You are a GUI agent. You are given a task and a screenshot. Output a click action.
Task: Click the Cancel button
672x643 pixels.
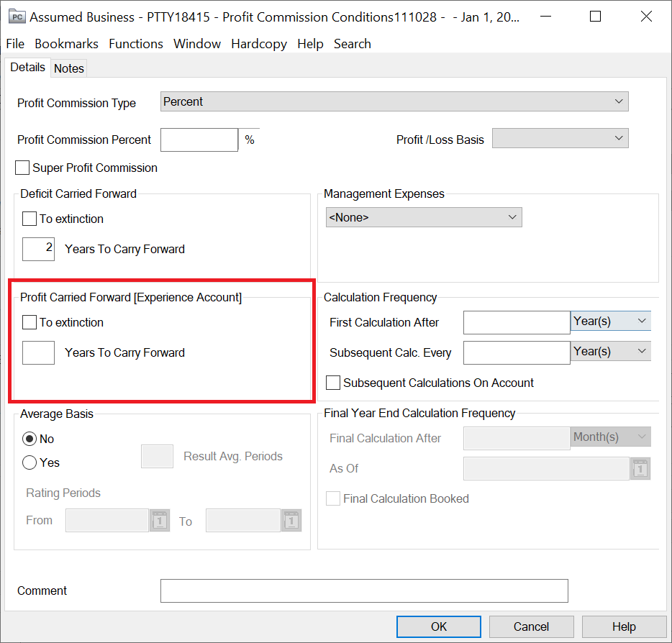(x=531, y=627)
